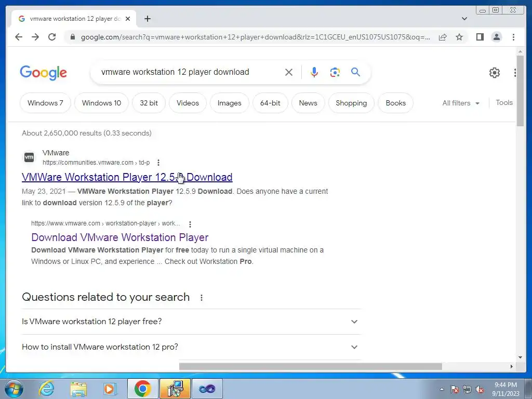Click into the Google search text box

(190, 72)
